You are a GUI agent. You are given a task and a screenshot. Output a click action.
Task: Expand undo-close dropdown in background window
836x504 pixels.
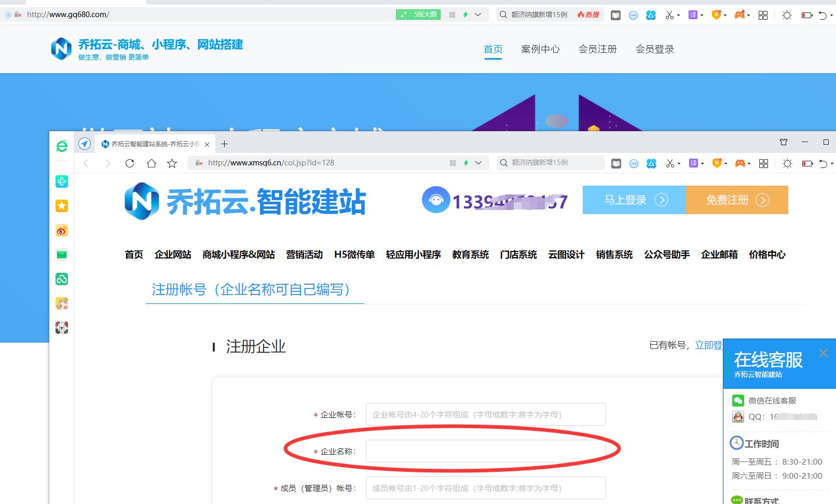point(831,16)
